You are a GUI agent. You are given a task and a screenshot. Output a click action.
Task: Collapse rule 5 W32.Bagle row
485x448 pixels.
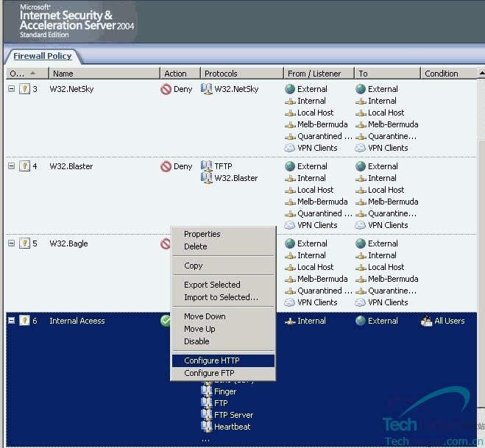point(11,243)
